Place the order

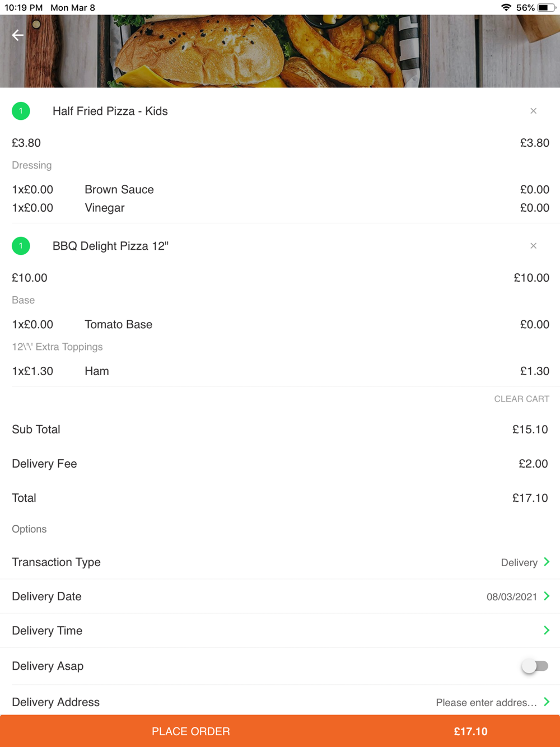pos(191,731)
